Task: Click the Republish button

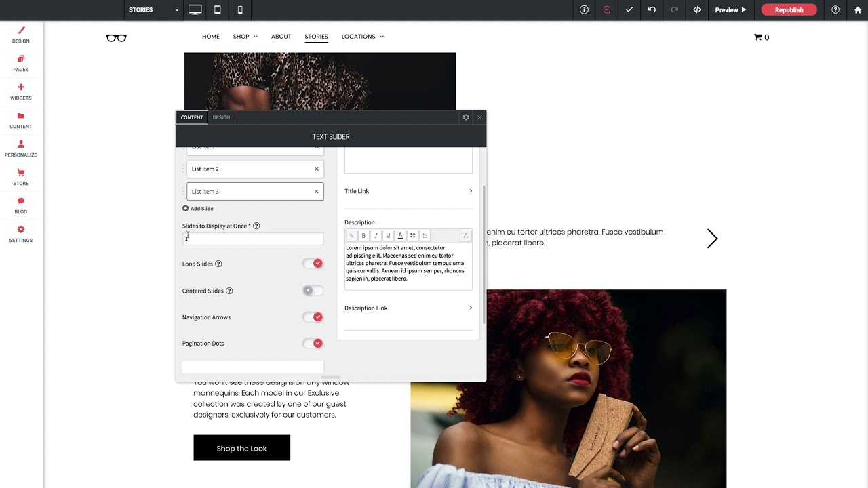Action: (x=789, y=9)
